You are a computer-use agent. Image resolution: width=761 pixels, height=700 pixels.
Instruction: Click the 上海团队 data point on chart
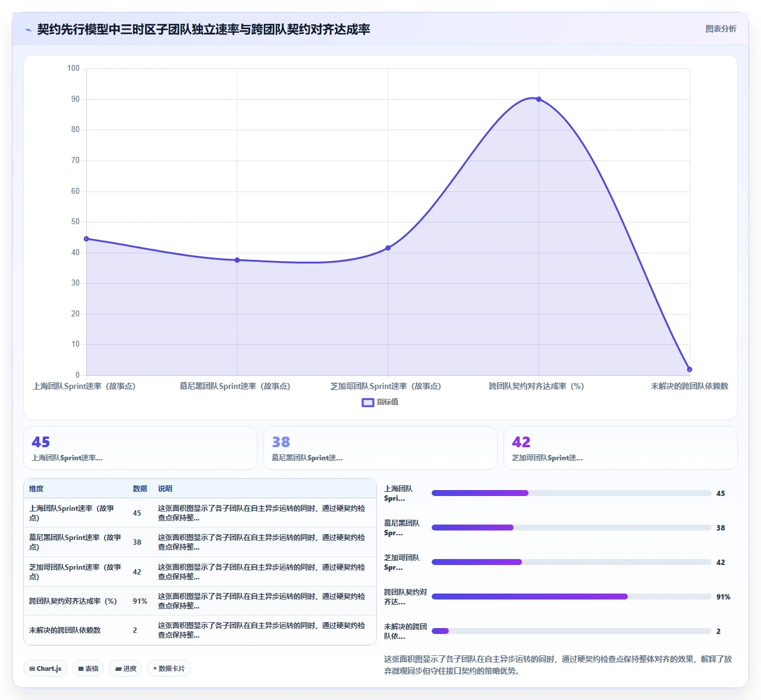tap(86, 239)
